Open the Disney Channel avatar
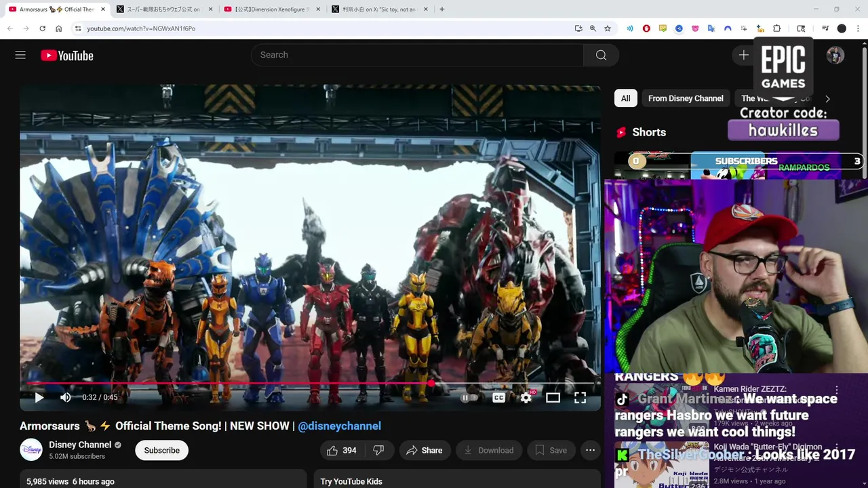Image resolution: width=868 pixels, height=488 pixels. point(31,450)
